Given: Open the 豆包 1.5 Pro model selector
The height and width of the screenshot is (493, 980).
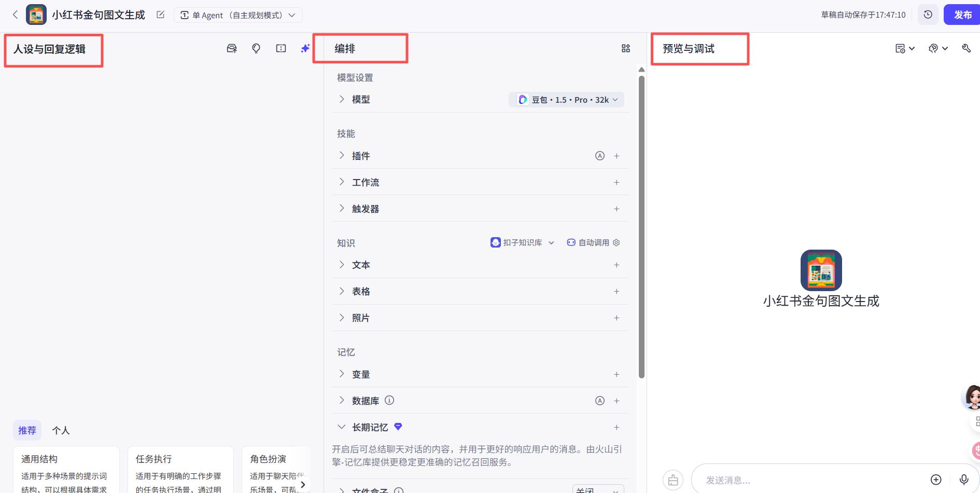Looking at the screenshot, I should 566,99.
